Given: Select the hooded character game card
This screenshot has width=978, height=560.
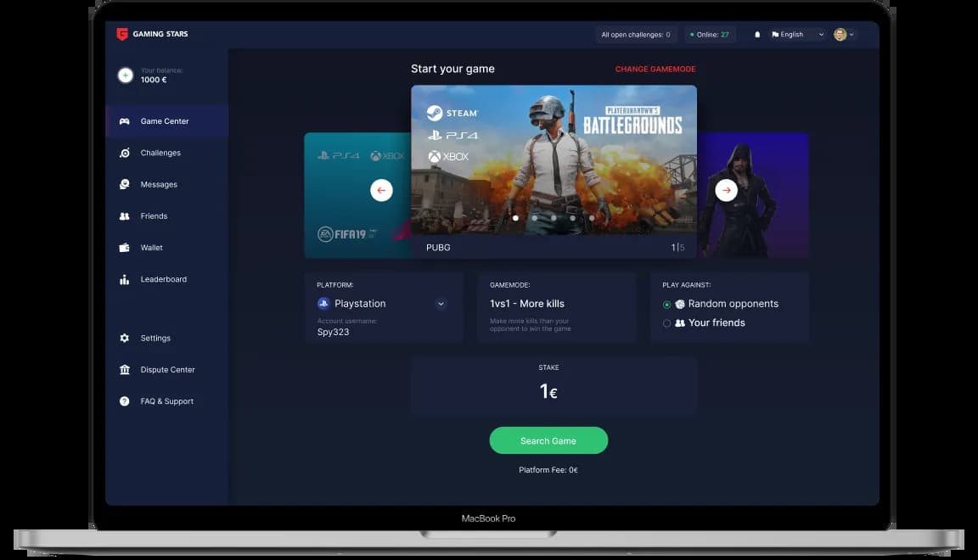Looking at the screenshot, I should pyautogui.click(x=753, y=195).
